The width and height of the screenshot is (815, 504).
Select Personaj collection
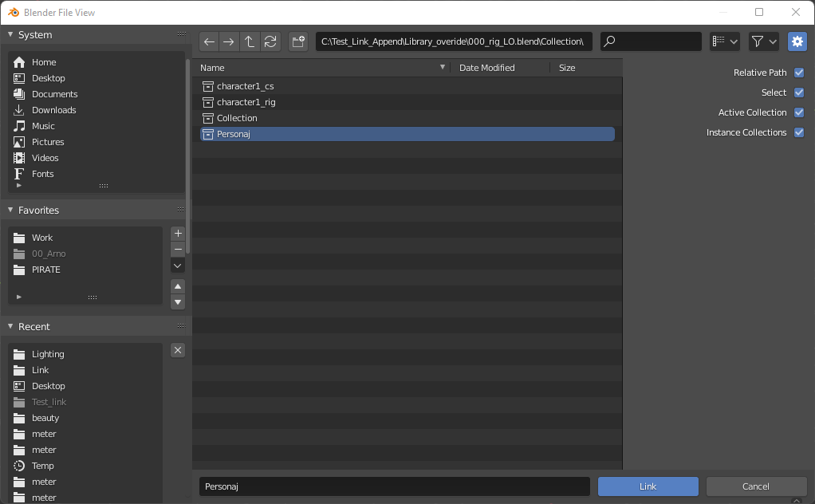click(x=407, y=134)
